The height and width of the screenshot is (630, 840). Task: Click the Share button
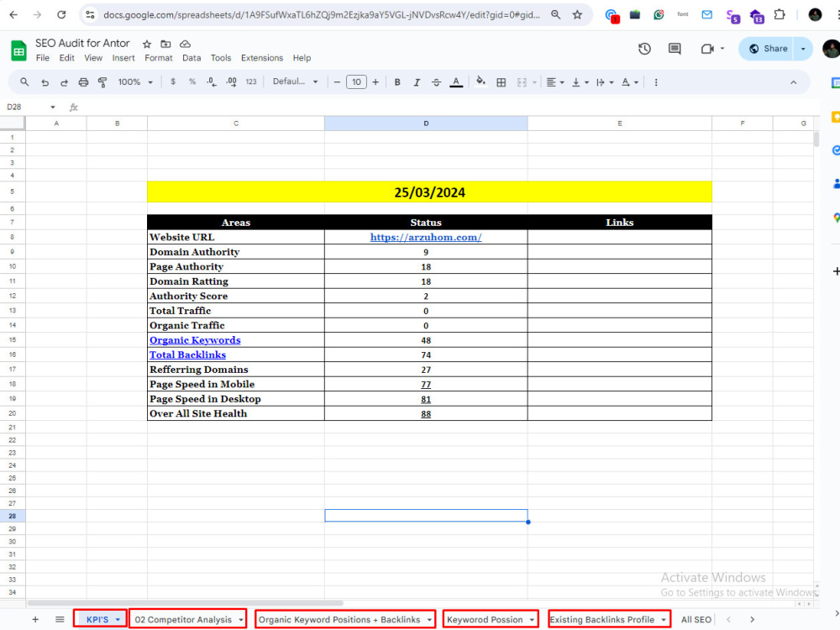click(x=769, y=49)
